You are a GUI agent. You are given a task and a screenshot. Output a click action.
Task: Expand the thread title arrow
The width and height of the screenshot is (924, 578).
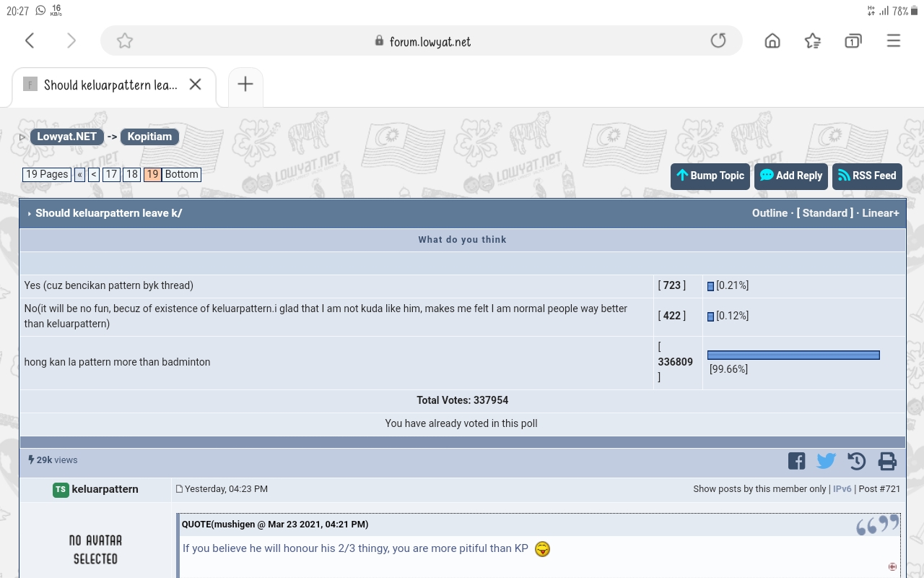pyautogui.click(x=29, y=214)
